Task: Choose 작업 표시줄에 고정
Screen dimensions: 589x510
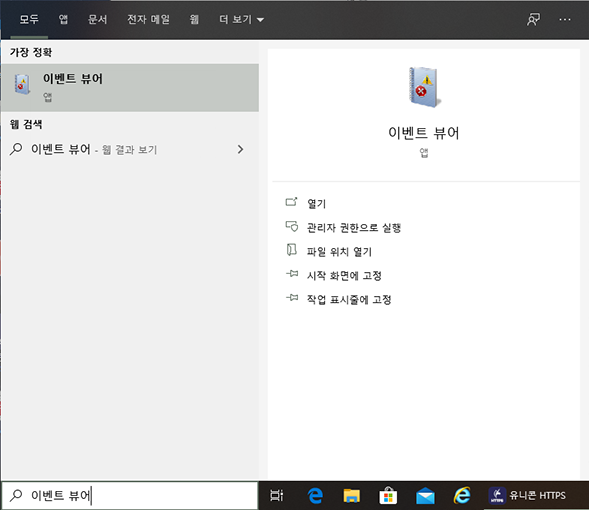Action: [x=349, y=300]
